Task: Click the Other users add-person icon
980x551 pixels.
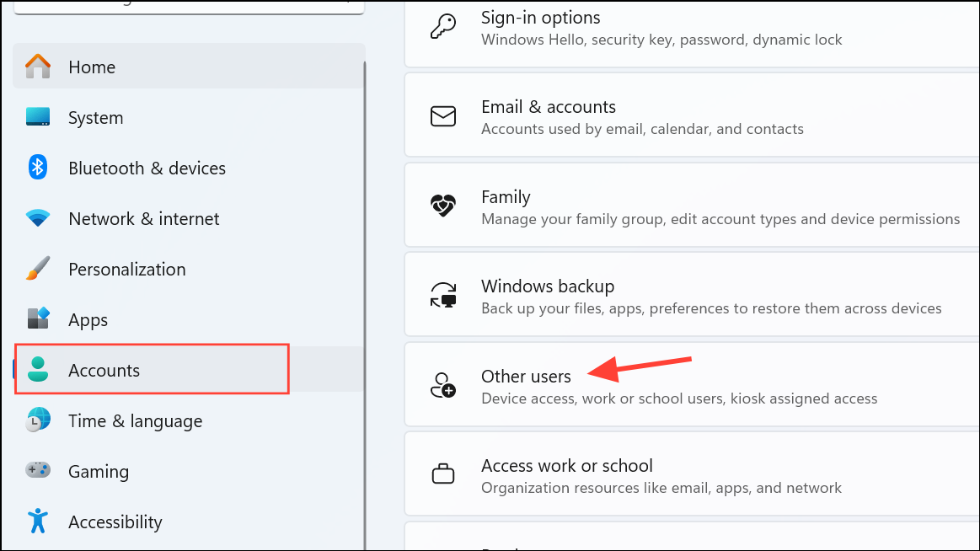Action: [443, 385]
